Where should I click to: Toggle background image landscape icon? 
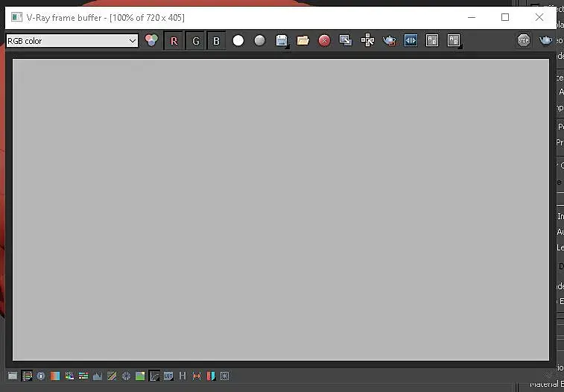(x=140, y=376)
